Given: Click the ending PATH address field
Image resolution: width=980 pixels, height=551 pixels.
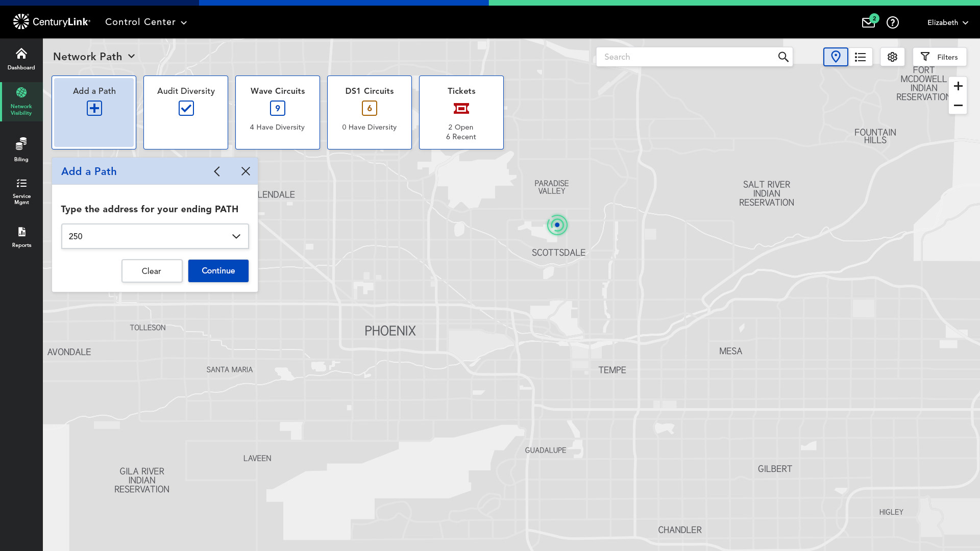Looking at the screenshot, I should tap(155, 236).
